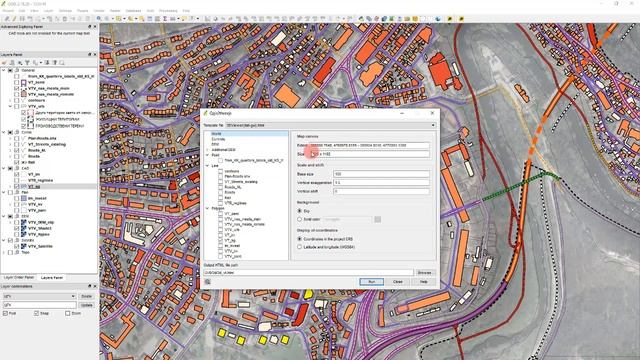
Task: Click VTV_Satellite raster layer icon
Action: click(24, 246)
